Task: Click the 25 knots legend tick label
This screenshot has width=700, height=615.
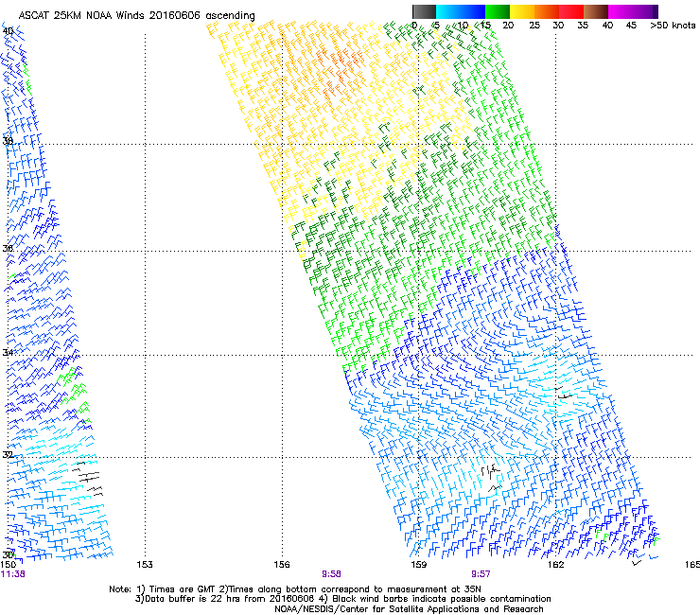Action: [x=534, y=26]
